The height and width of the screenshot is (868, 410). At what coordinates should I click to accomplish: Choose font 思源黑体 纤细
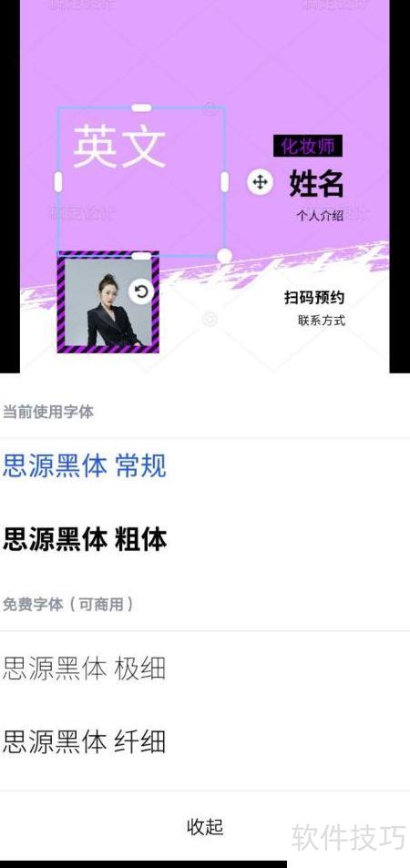click(x=84, y=741)
